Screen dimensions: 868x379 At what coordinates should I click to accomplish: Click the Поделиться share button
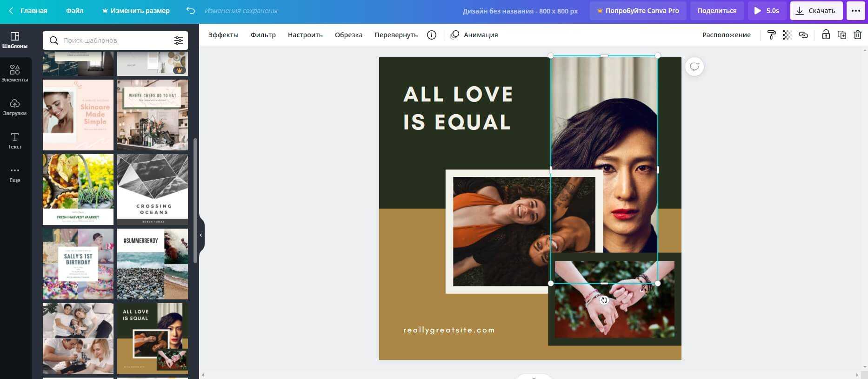tap(717, 10)
